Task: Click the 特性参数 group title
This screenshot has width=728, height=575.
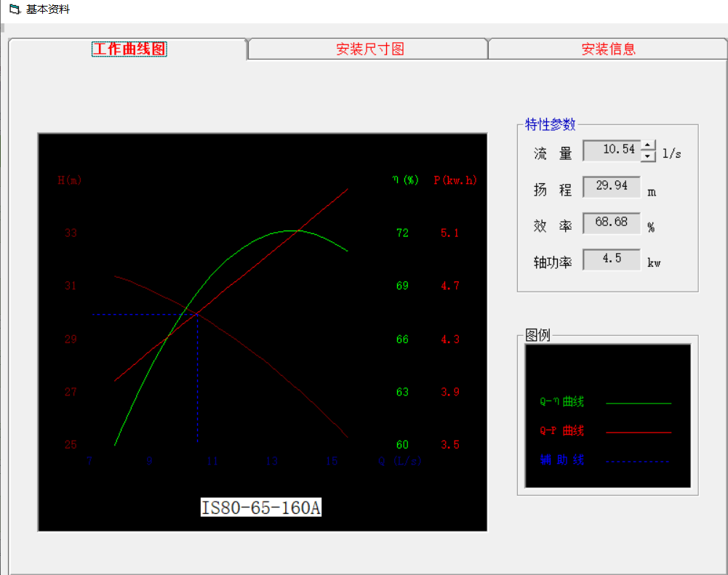Action: click(x=550, y=124)
